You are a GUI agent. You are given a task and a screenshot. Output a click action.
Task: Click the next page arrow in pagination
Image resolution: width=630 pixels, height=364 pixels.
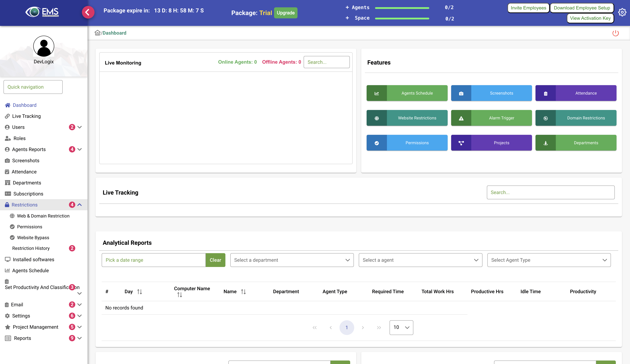pyautogui.click(x=363, y=327)
